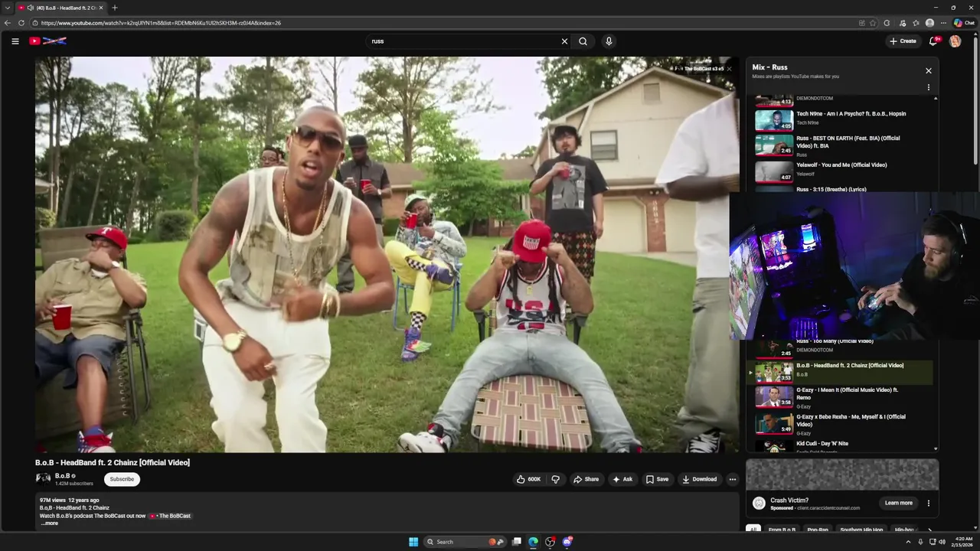
Task: Open the YouTube hamburger guide menu
Action: tap(15, 41)
